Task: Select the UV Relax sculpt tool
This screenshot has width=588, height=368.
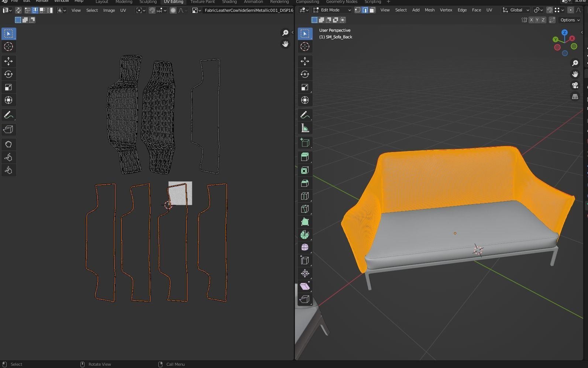Action: (8, 157)
